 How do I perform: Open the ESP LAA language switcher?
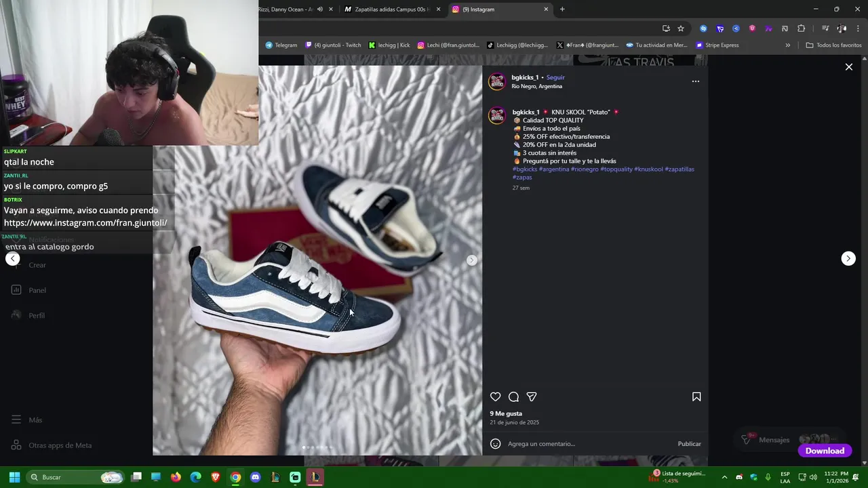[785, 477]
